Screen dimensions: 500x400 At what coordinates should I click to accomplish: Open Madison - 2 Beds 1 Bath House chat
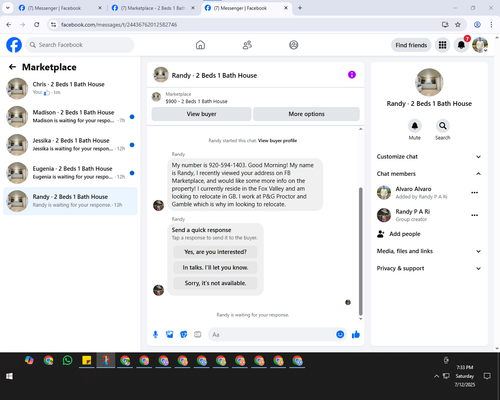(70, 117)
